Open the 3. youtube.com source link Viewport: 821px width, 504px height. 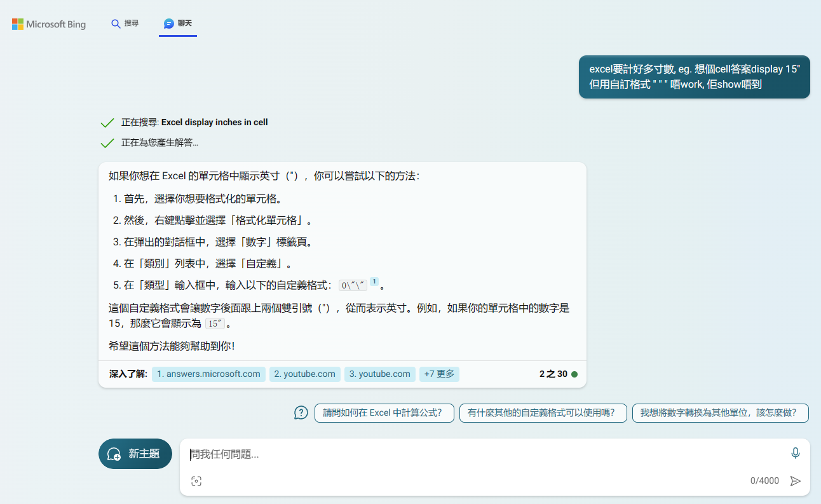pyautogui.click(x=380, y=374)
